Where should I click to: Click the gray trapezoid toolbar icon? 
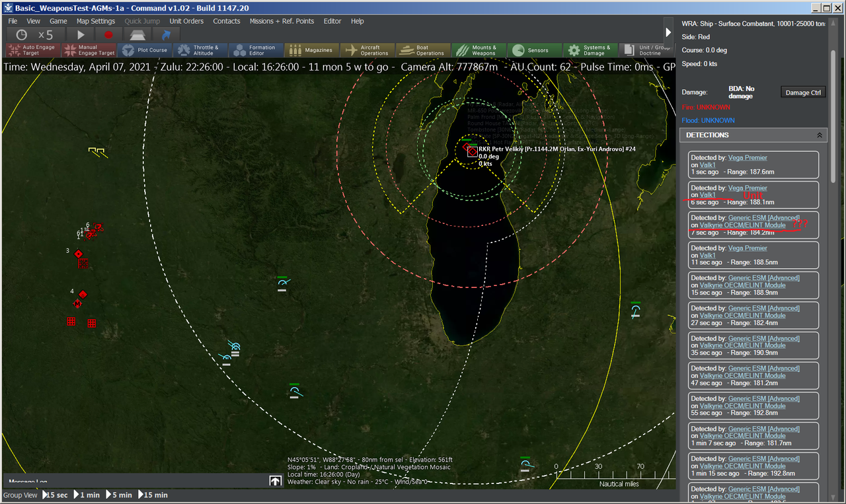pos(137,35)
